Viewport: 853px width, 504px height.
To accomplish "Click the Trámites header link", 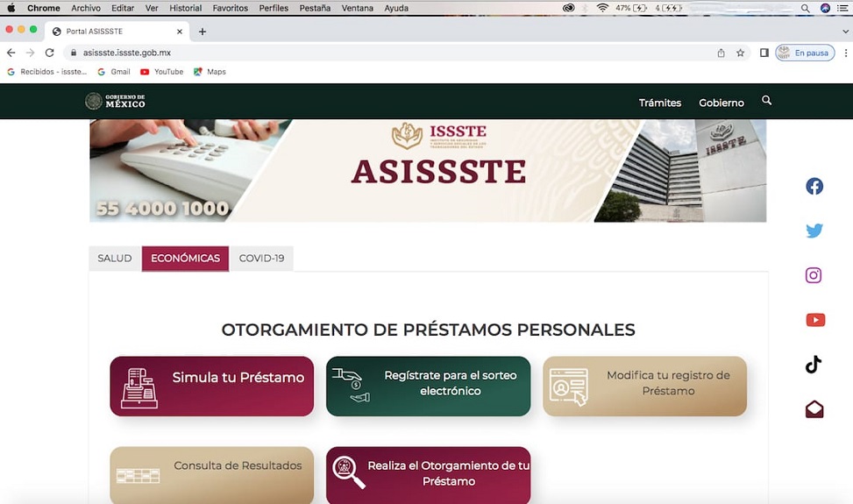I will tap(660, 103).
